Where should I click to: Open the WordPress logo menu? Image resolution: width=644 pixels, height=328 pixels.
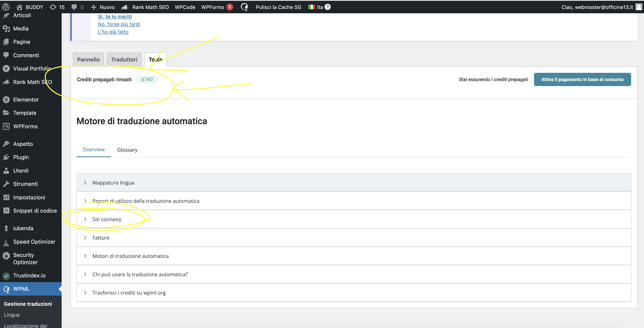click(6, 7)
